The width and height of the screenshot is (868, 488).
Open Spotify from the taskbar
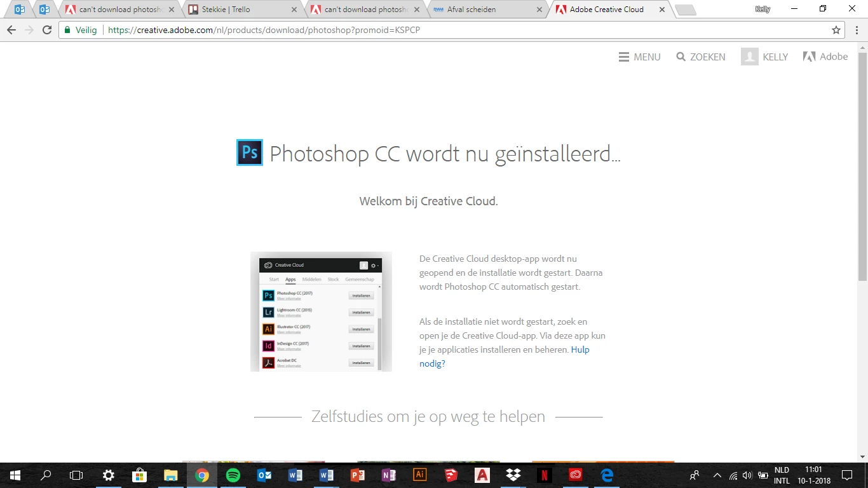tap(233, 475)
